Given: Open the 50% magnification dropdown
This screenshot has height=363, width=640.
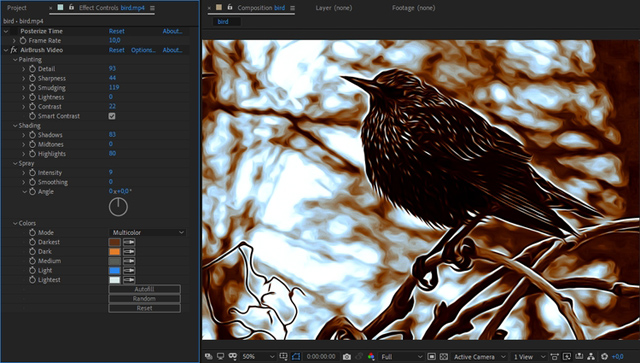Looking at the screenshot, I should pos(258,356).
